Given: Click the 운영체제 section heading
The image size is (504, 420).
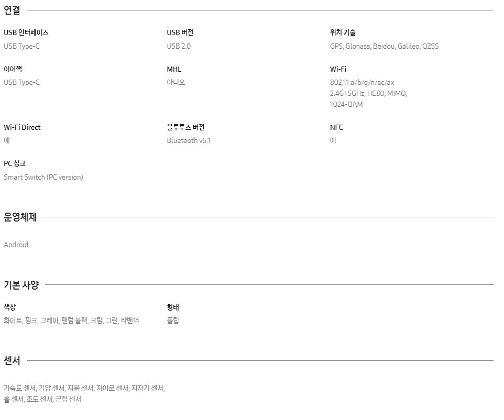Looking at the screenshot, I should tap(20, 217).
